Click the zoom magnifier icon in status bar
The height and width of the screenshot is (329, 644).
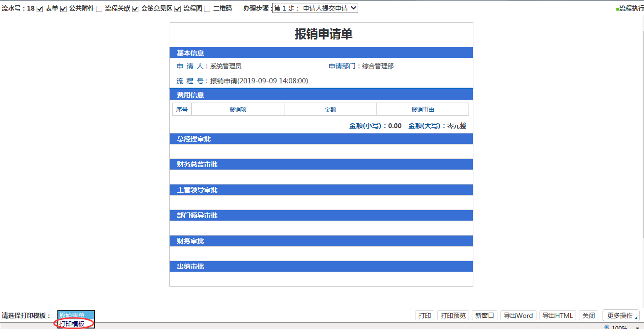607,327
